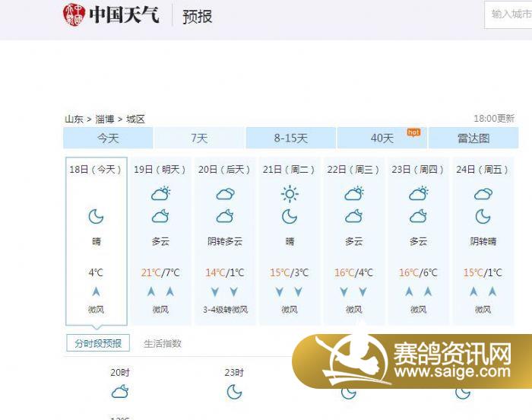Viewport: 532px width, 420px height.
Task: Click the orange hot badge on 40天
Action: point(413,132)
